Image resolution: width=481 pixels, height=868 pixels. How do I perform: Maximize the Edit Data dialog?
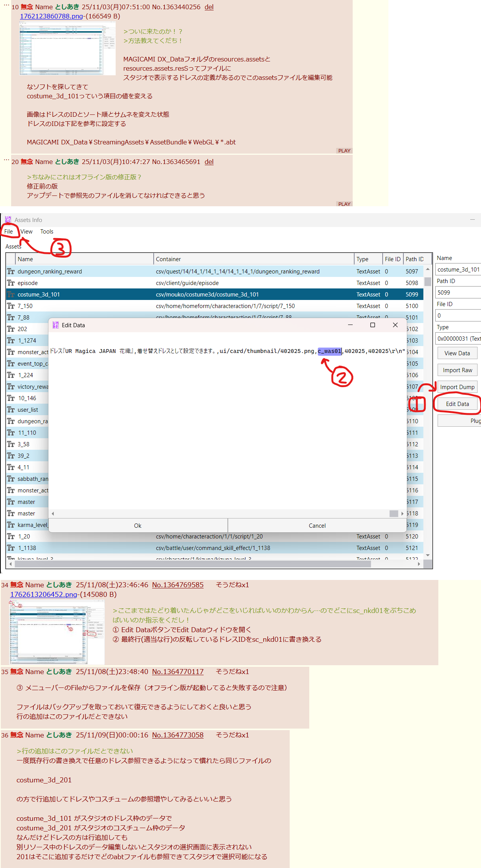click(372, 325)
